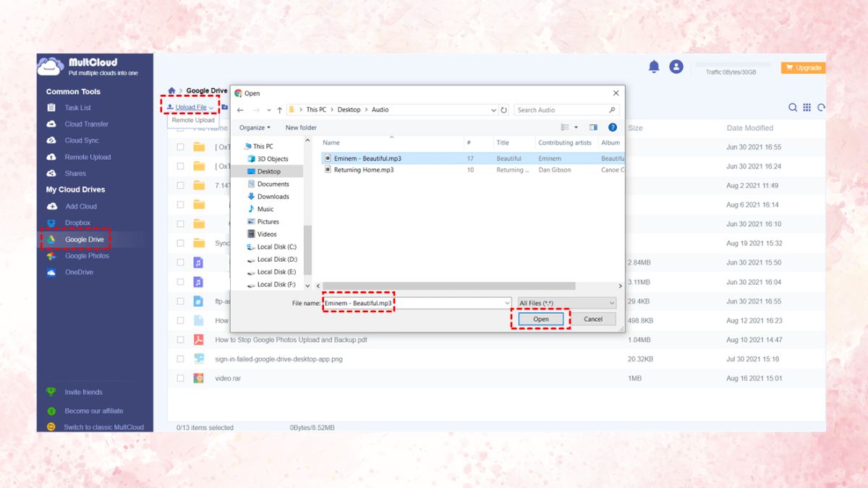Open the blue help icon in Open dialog
Screen dimensions: 868x488
612,127
